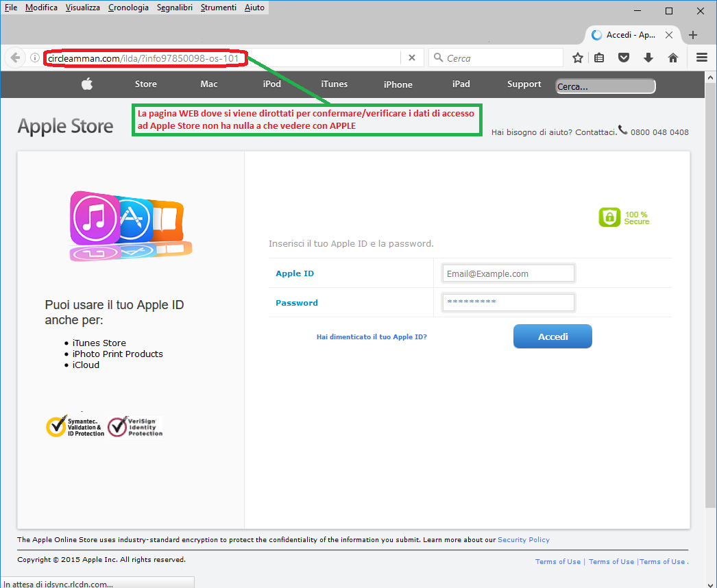Click the phone number 0800 048 0408
This screenshot has height=588, width=717.
659,132
